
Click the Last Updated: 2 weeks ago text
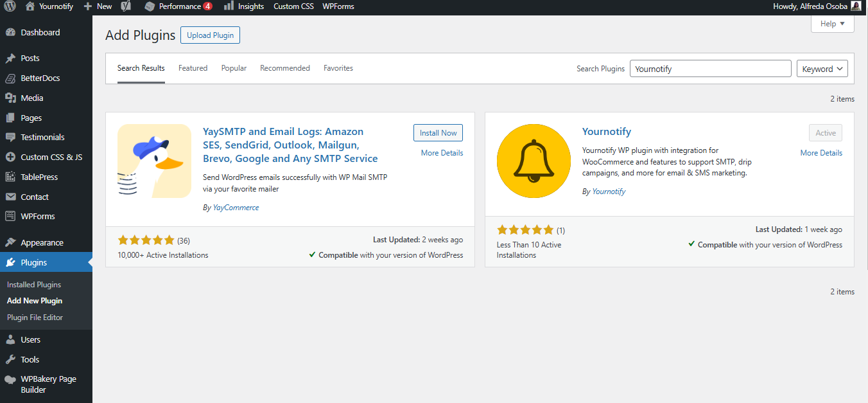click(418, 240)
